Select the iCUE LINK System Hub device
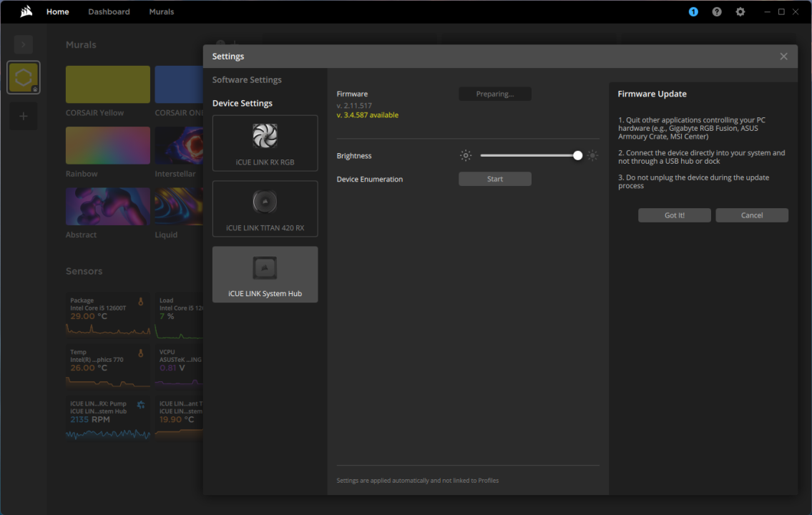This screenshot has width=812, height=515. tap(265, 274)
